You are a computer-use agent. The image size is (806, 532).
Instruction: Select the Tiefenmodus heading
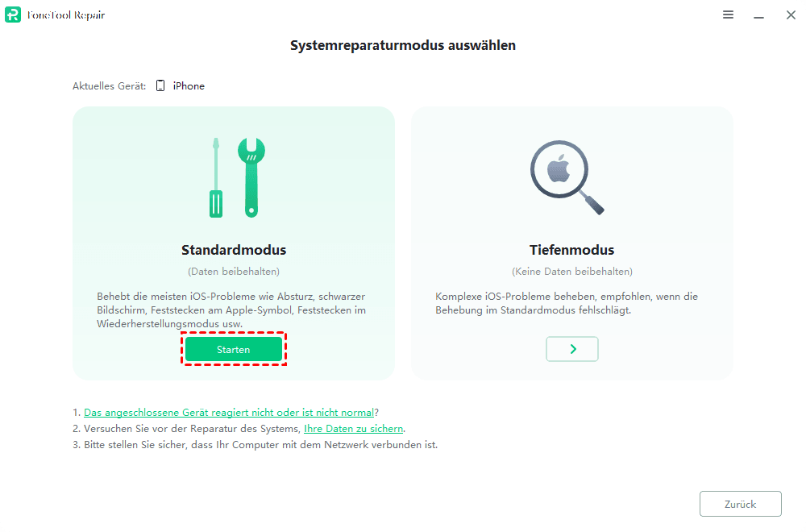[572, 250]
